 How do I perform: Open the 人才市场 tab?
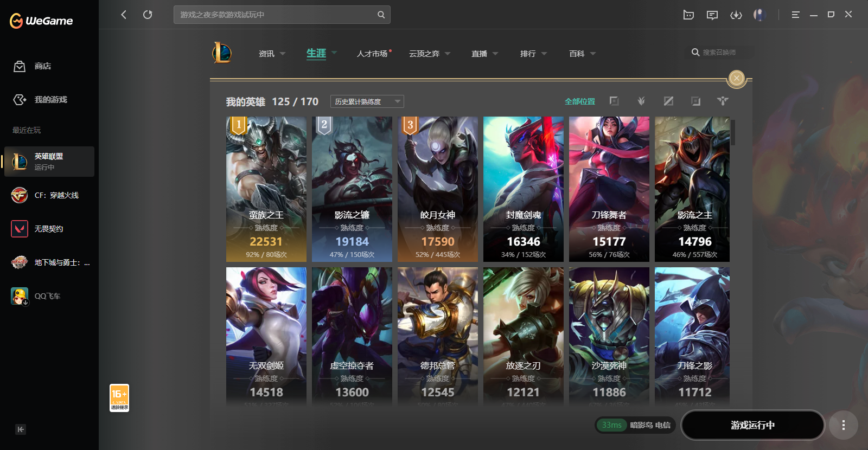tap(373, 54)
